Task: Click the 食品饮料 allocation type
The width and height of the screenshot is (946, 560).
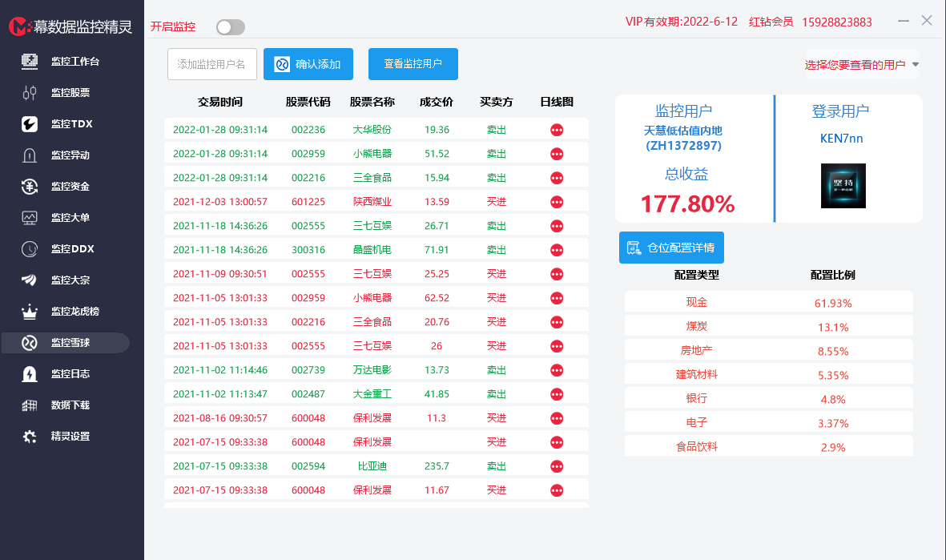Action: (x=696, y=447)
